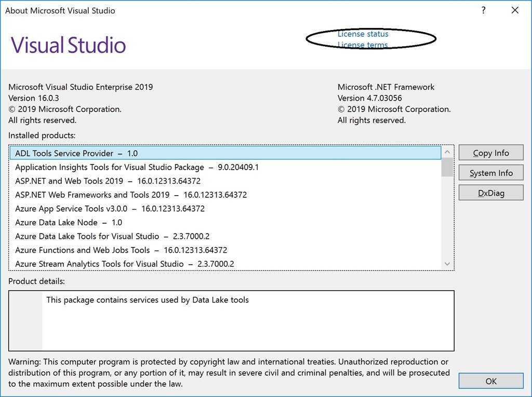Select Azure Data Lake Tools for Visual Studio

pos(225,236)
